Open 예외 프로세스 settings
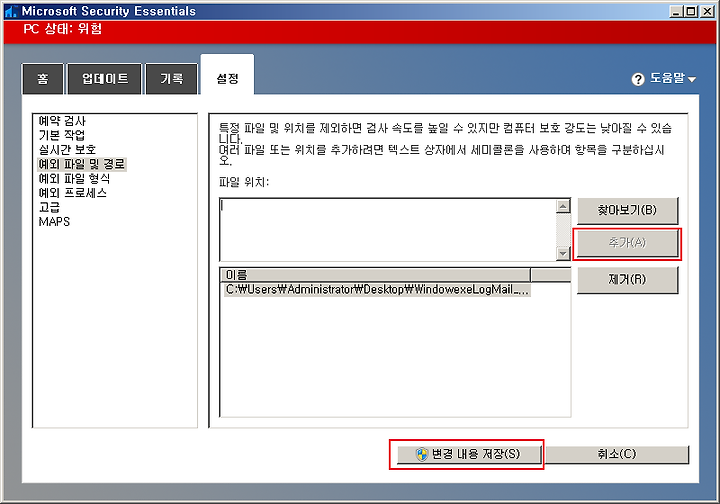This screenshot has width=720, height=504. pos(73,193)
